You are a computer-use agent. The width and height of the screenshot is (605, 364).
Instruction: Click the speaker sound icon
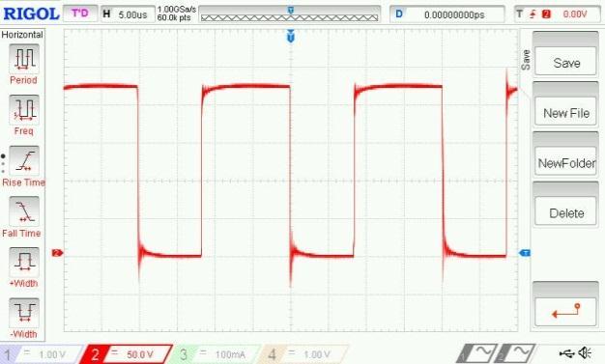coord(585,352)
